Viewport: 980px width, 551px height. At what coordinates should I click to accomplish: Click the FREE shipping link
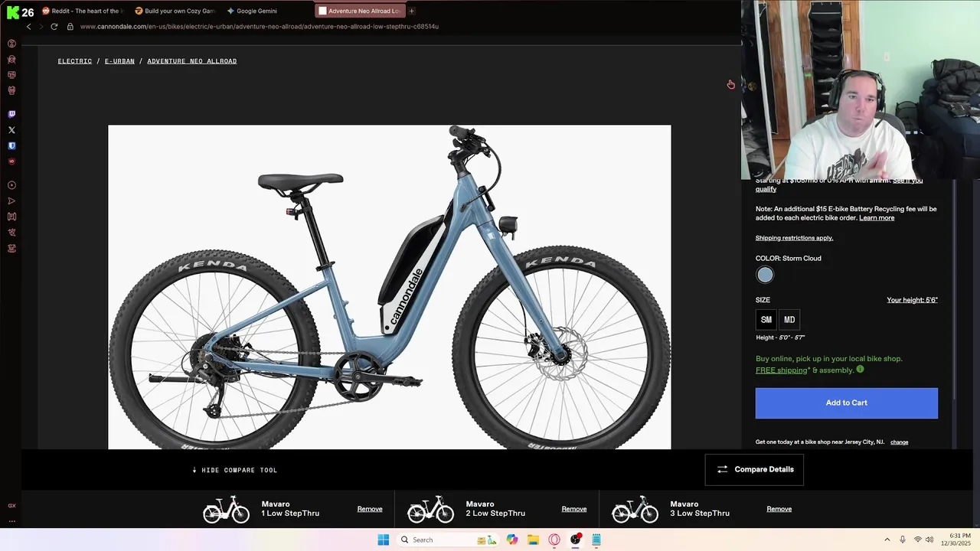click(x=782, y=370)
